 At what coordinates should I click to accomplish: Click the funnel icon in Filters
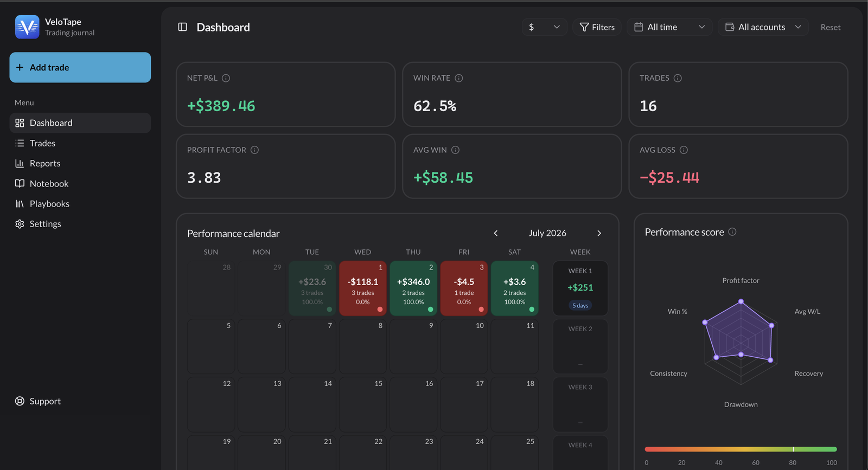click(584, 27)
